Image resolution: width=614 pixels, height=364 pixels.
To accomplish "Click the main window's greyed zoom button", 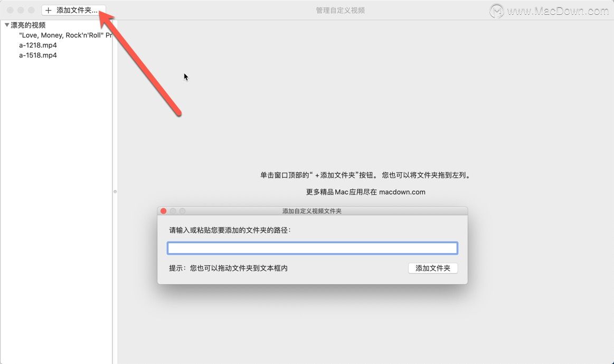I will (x=31, y=10).
